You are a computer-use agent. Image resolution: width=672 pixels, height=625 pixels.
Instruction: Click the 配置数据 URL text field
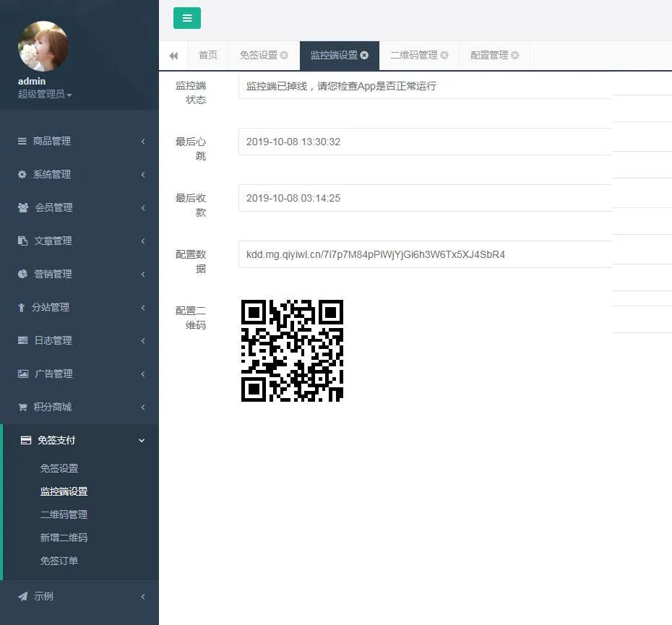tap(425, 254)
